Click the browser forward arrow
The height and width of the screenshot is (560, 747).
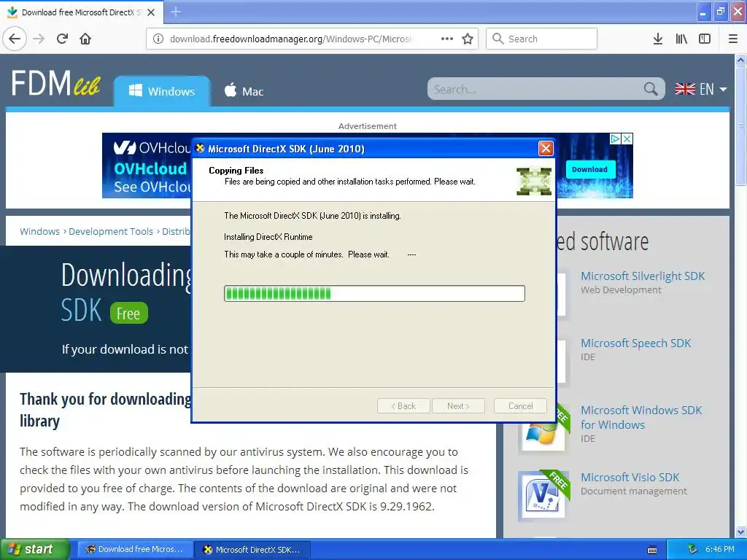pyautogui.click(x=39, y=39)
